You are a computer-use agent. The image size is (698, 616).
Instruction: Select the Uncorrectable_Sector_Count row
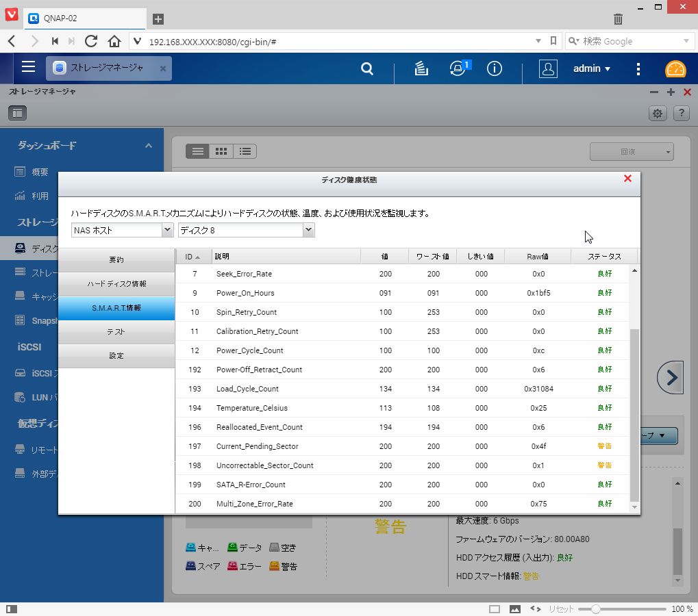[x=402, y=465]
